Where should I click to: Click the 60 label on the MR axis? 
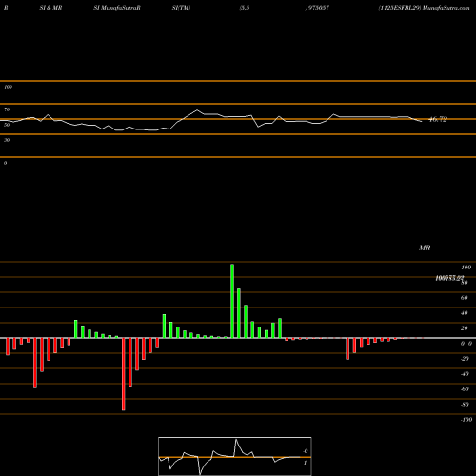pyautogui.click(x=464, y=298)
